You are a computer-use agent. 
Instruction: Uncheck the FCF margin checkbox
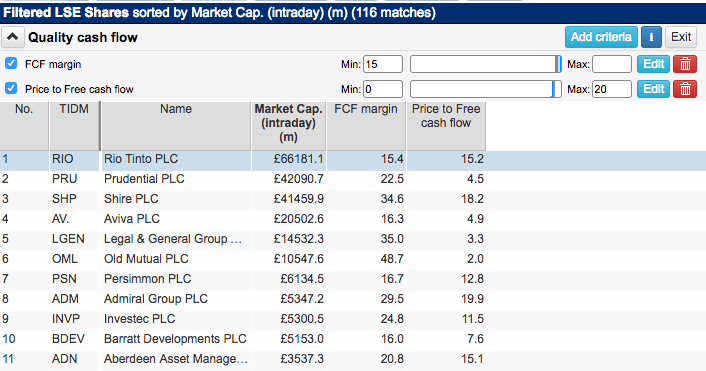[x=11, y=63]
